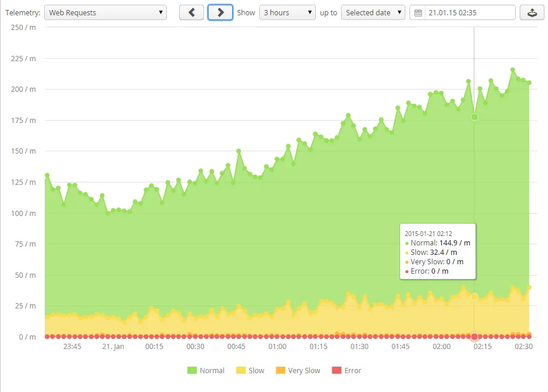Hide the Error series via legend
The image size is (548, 392).
coord(352,371)
